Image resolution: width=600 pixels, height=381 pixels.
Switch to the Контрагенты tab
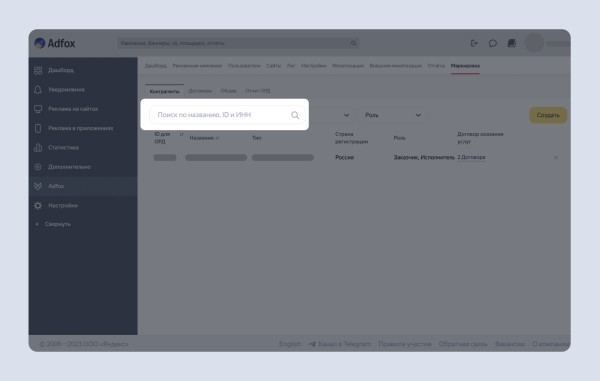pos(165,91)
